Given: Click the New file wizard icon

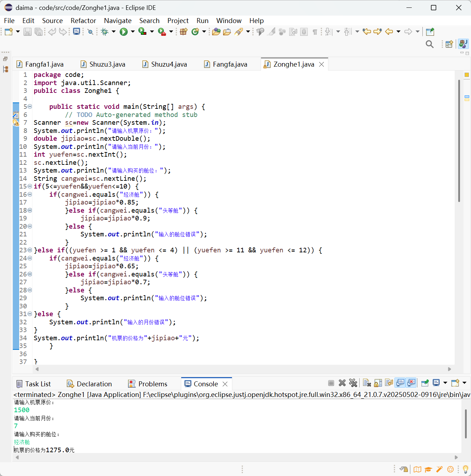Looking at the screenshot, I should click(9, 32).
